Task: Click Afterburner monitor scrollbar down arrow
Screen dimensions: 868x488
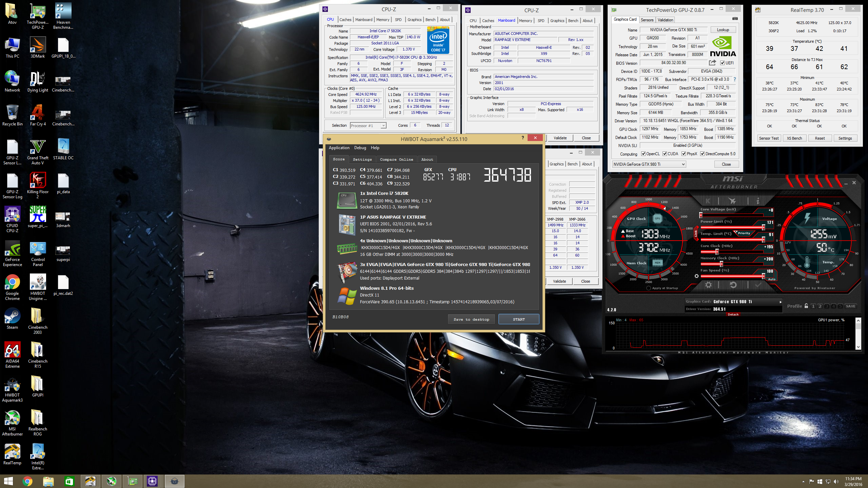Action: tap(858, 347)
